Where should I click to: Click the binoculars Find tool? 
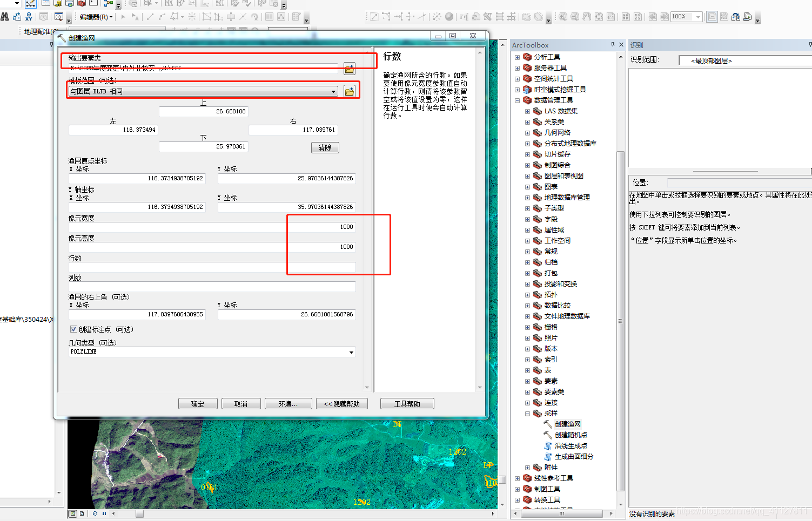[4, 17]
